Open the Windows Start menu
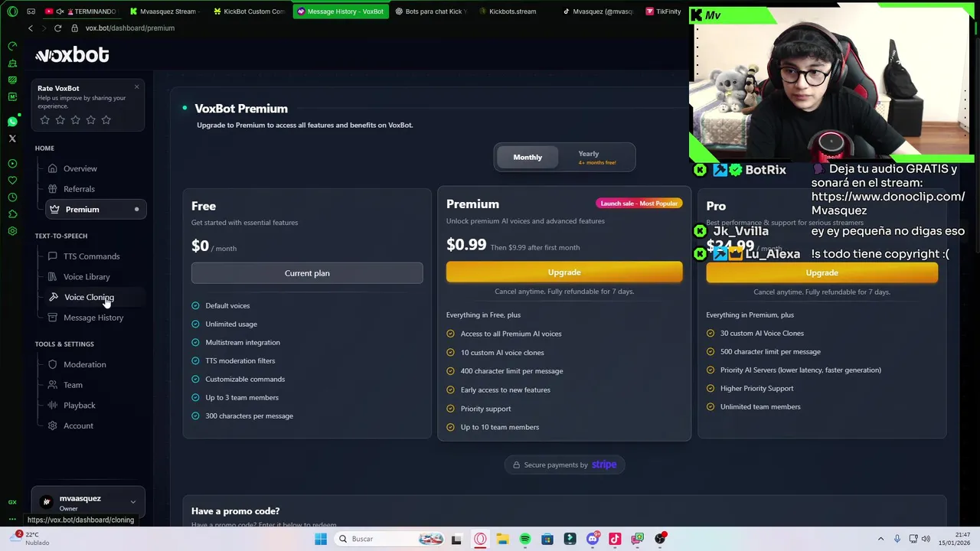 click(x=321, y=539)
